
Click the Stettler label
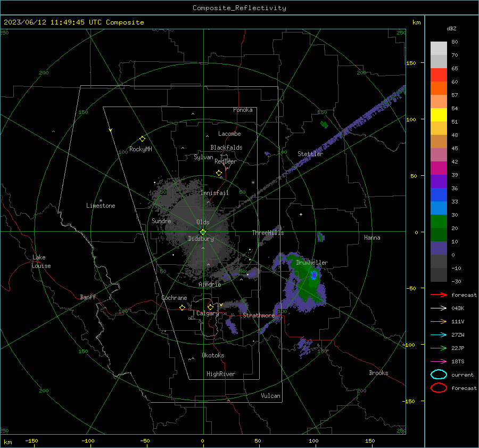tap(310, 154)
